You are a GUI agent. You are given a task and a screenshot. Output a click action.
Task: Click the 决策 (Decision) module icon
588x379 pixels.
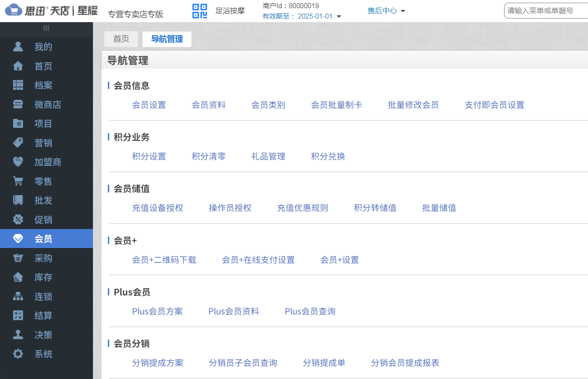pos(19,335)
